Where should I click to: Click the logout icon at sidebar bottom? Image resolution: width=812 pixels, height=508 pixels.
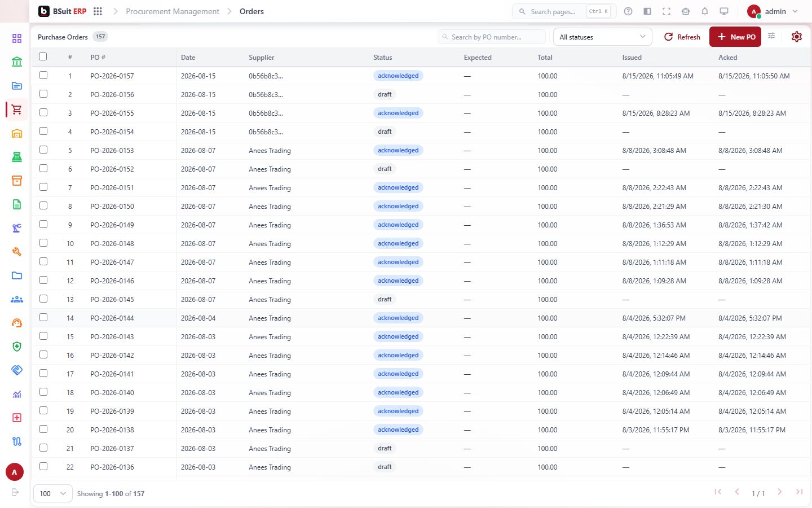[15, 492]
